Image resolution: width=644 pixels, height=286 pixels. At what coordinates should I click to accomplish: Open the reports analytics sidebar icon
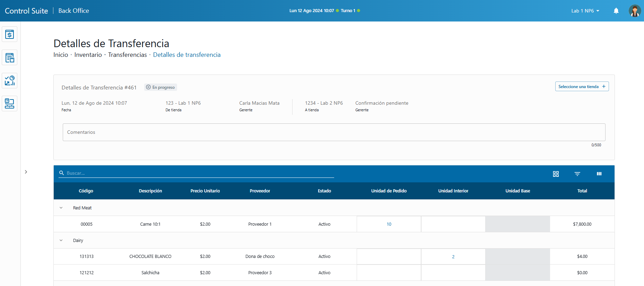pos(10,80)
